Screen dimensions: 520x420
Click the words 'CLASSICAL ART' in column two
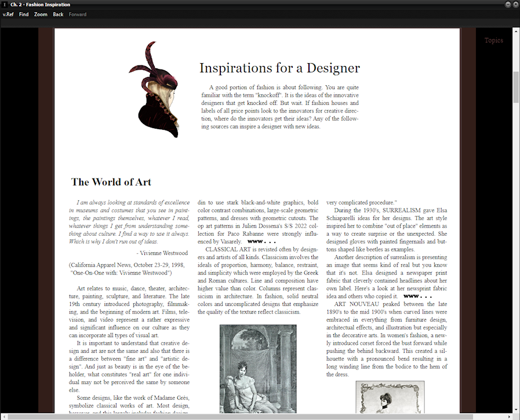click(x=228, y=249)
